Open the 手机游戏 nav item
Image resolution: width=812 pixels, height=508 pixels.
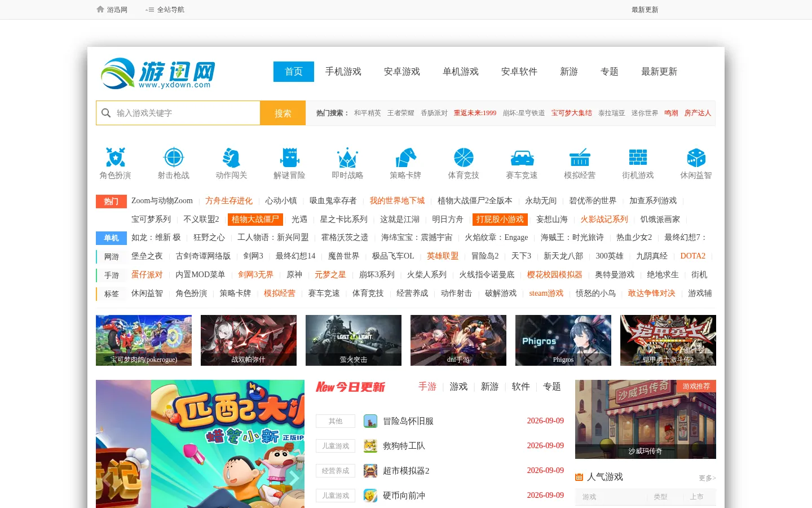pos(343,72)
